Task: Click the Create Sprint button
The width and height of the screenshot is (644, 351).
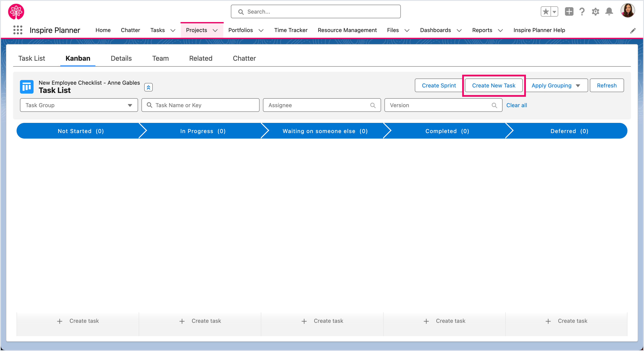Action: [439, 86]
